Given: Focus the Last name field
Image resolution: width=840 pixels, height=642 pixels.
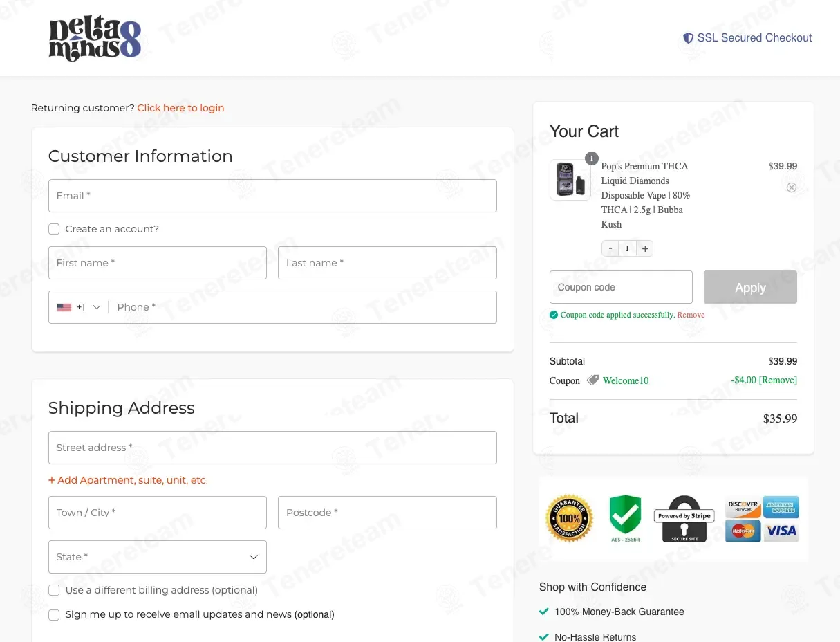Looking at the screenshot, I should coord(387,263).
